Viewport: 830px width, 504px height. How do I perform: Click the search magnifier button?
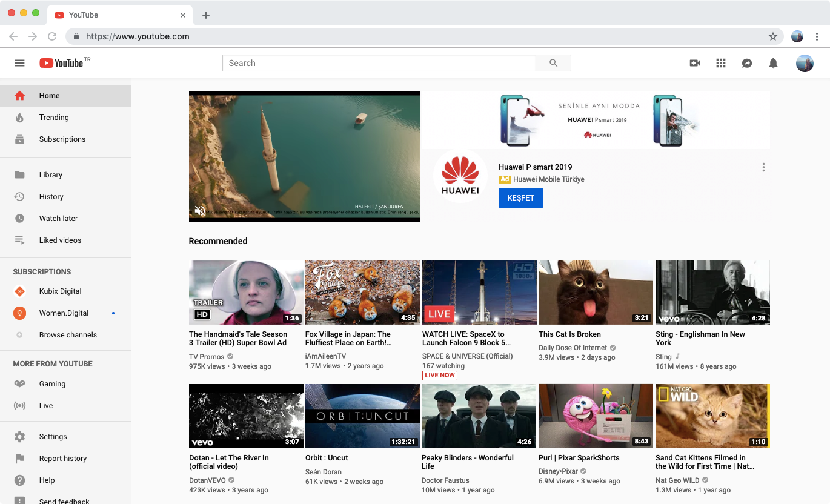click(x=553, y=63)
